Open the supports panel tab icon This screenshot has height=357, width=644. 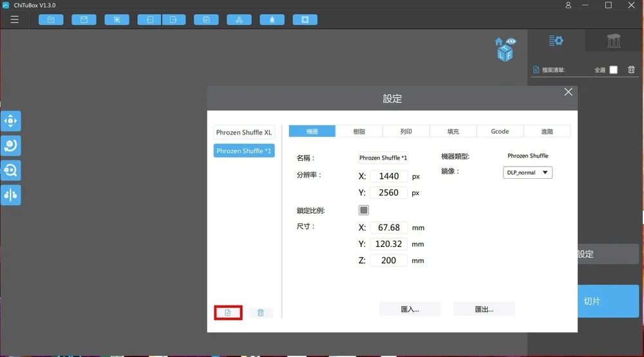614,41
